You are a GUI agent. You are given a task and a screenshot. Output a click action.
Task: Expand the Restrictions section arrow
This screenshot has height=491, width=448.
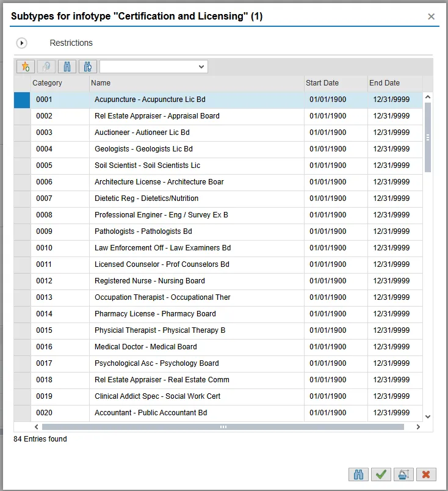point(22,43)
